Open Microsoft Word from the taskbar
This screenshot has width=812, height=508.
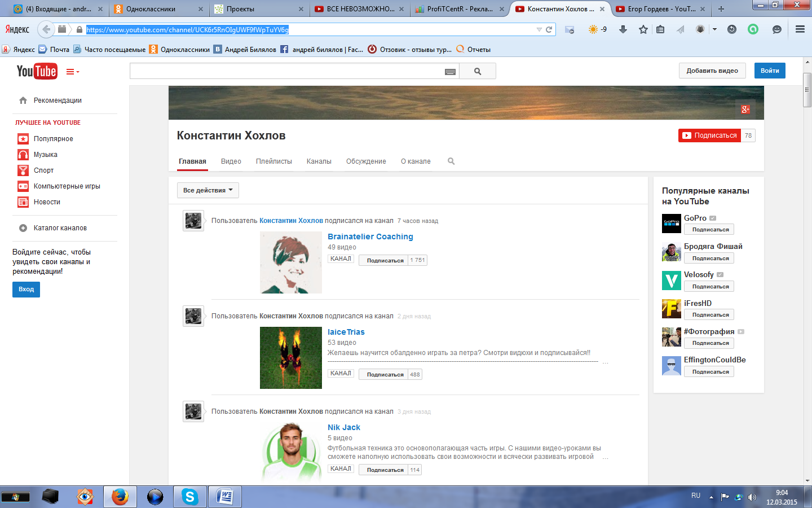[225, 497]
